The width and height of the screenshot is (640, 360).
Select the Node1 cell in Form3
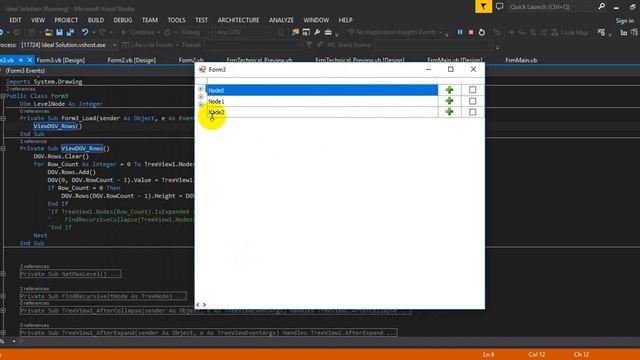click(322, 101)
